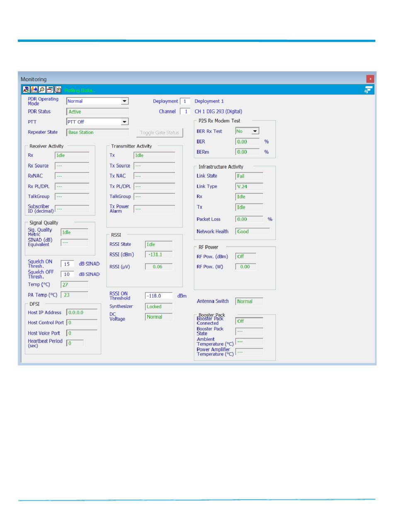
Task: Click the toolbar options icon at far right
Action: [368, 89]
